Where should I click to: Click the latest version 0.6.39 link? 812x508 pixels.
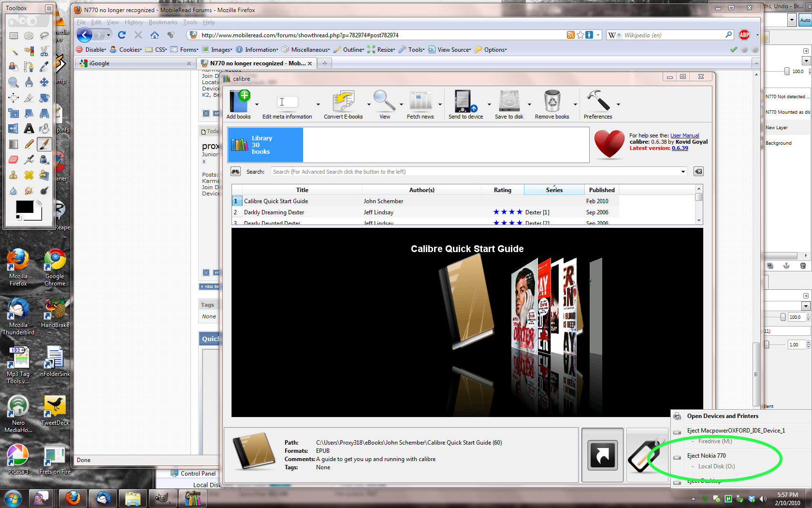tap(680, 148)
